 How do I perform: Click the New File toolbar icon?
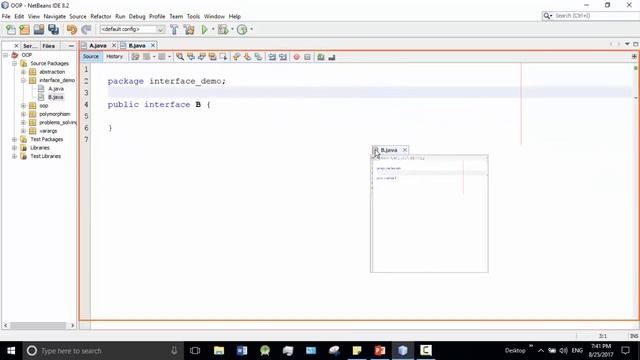click(11, 29)
